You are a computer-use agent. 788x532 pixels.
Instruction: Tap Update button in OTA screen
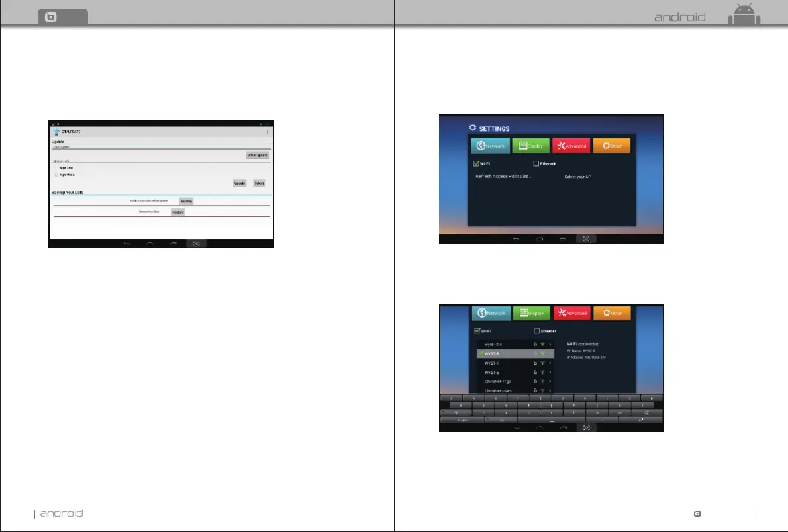click(x=240, y=183)
